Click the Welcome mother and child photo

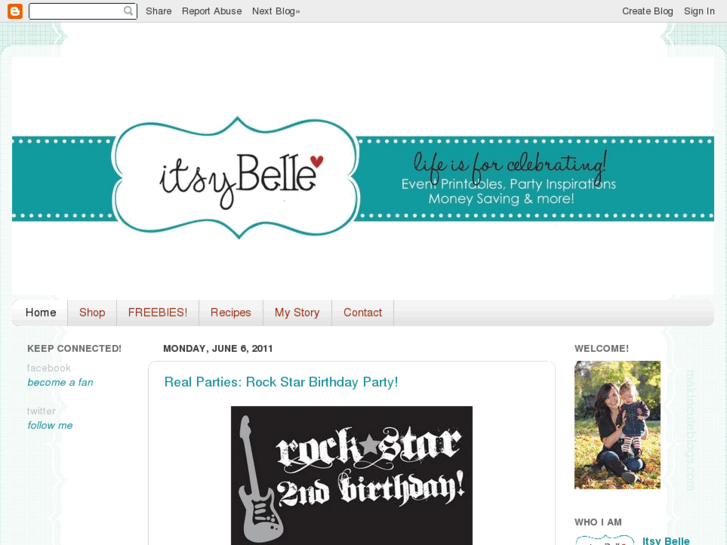[x=617, y=425]
